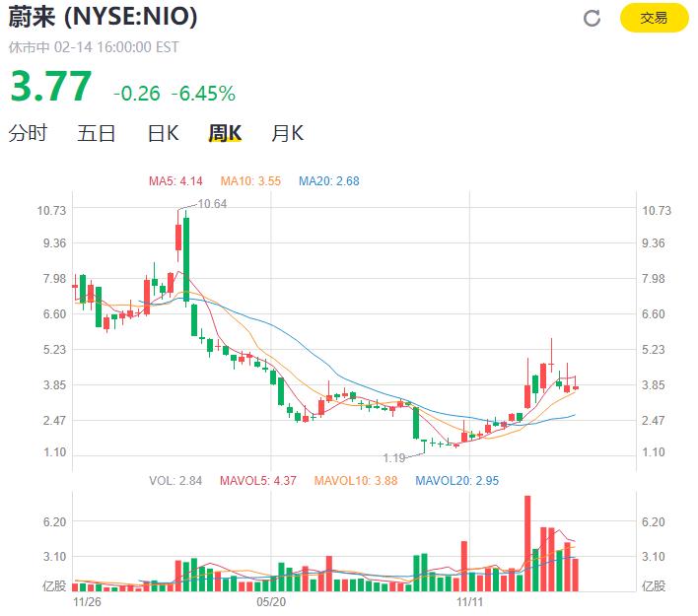The height and width of the screenshot is (616, 698).
Task: Switch to the 五日 five-day tab
Action: tap(97, 133)
